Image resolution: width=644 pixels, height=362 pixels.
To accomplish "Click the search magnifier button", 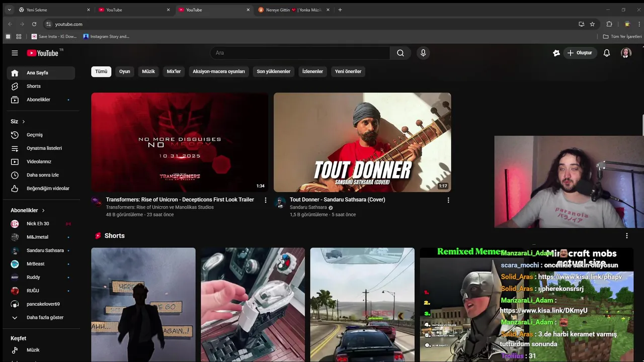I will point(400,53).
